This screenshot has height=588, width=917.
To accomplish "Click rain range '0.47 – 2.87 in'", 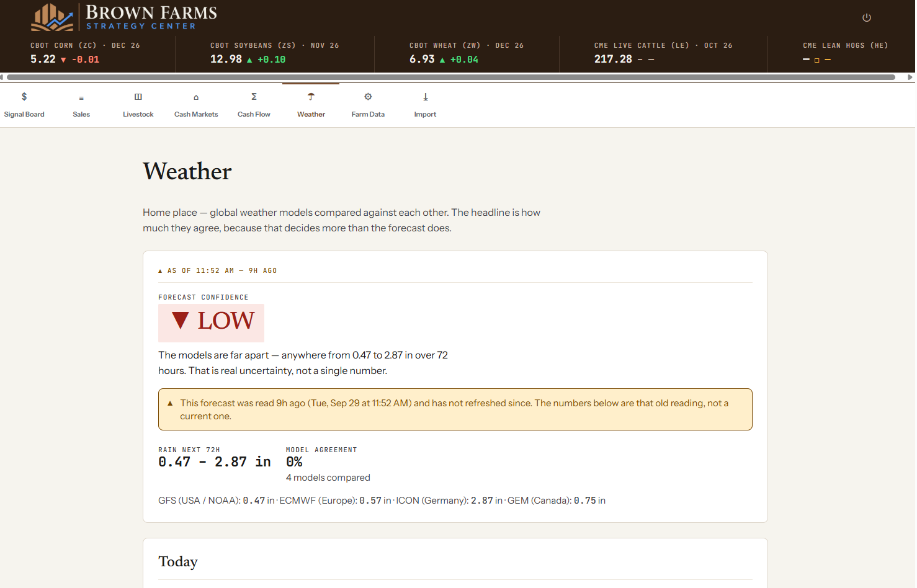I will point(214,462).
